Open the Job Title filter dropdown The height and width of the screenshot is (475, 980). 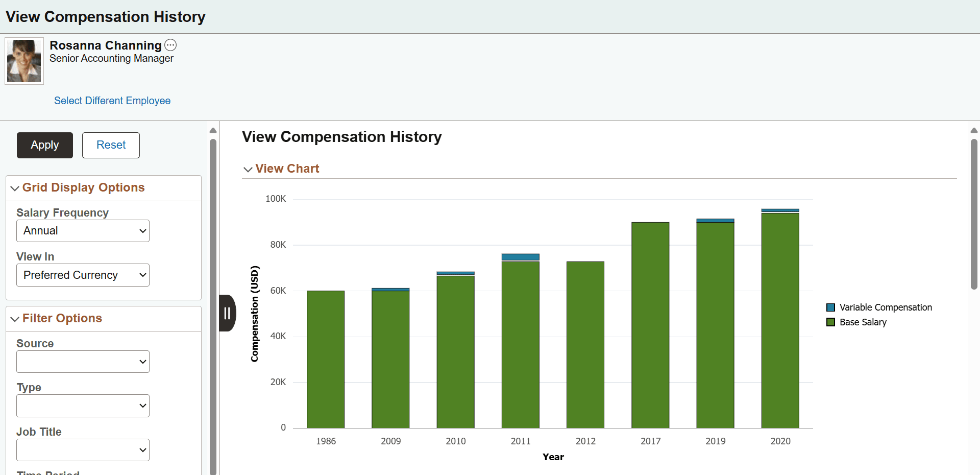(x=82, y=449)
